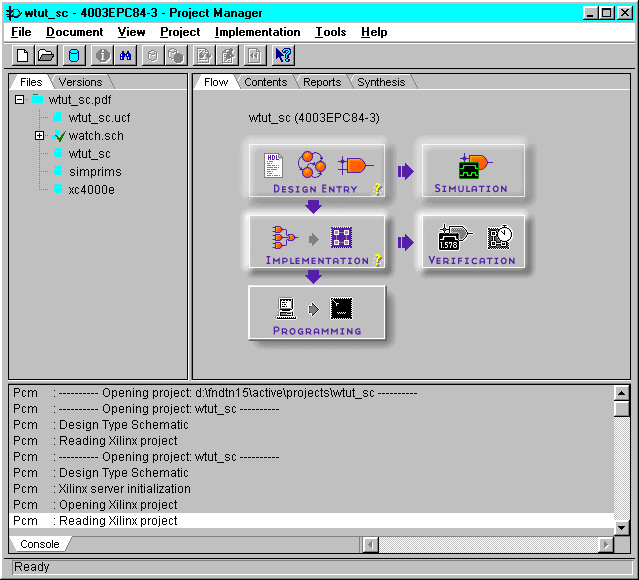Collapse the wtut_sc.pdf tree node
The width and height of the screenshot is (639, 580).
(x=19, y=99)
